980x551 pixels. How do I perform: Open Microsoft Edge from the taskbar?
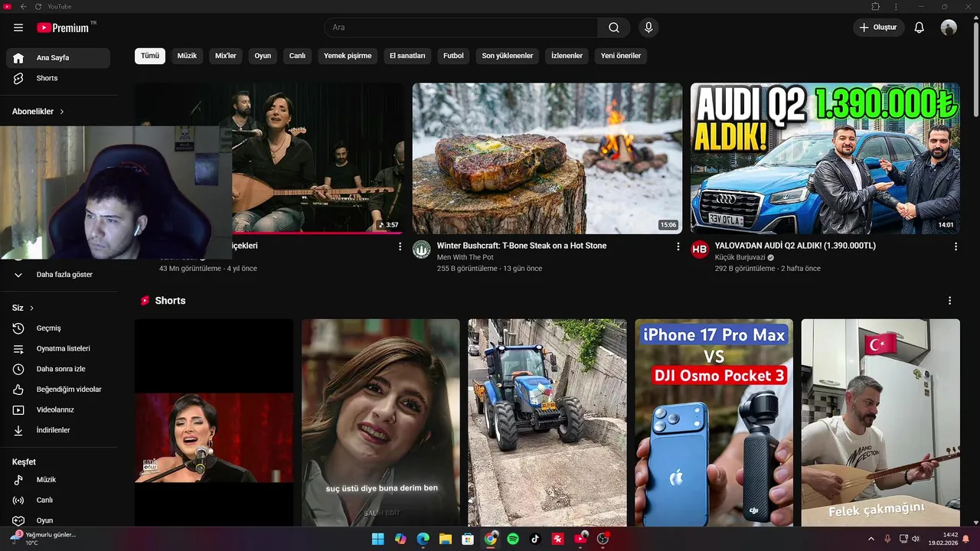click(x=423, y=539)
